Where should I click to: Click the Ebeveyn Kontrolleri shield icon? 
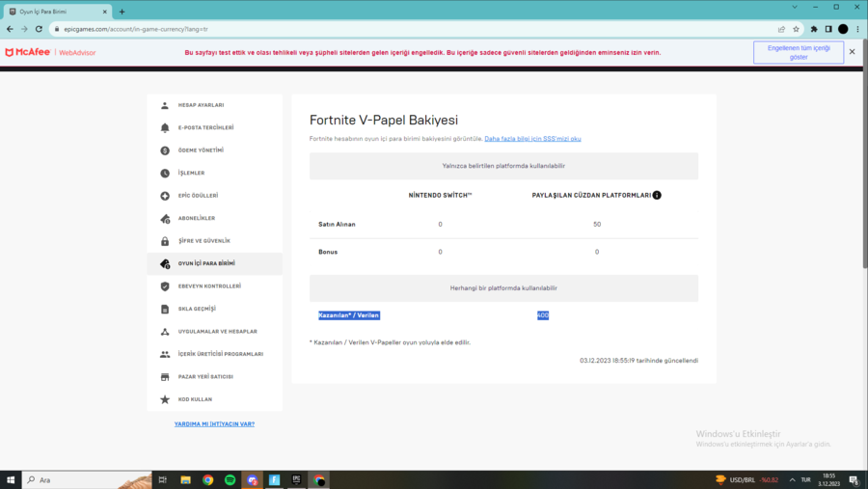(165, 286)
